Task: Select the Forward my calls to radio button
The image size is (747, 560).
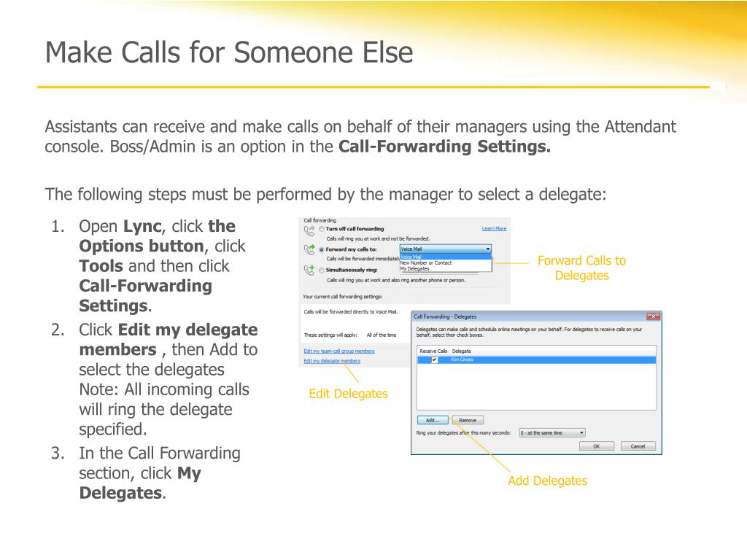Action: pyautogui.click(x=322, y=249)
